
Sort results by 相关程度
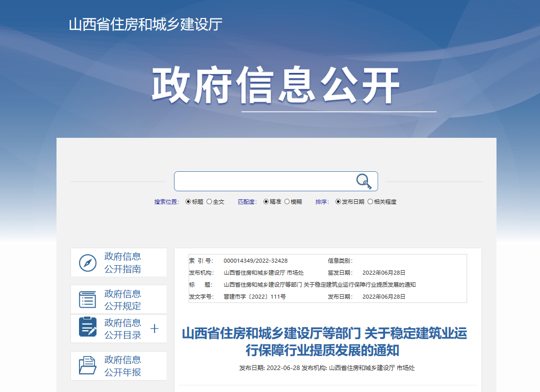tap(371, 201)
